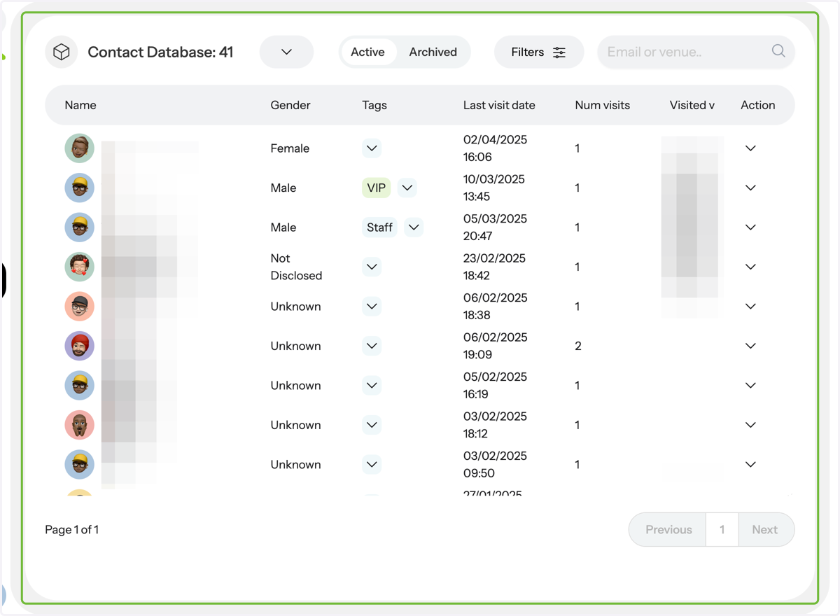Expand actions for the 06/02/2025 18:38 row
840x616 pixels.
pyautogui.click(x=750, y=307)
